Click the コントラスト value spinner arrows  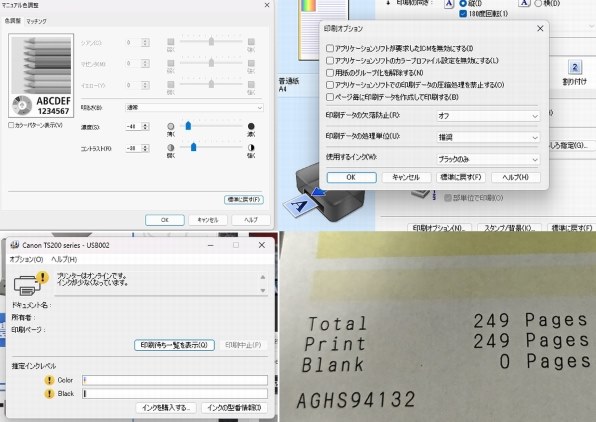tap(145, 148)
